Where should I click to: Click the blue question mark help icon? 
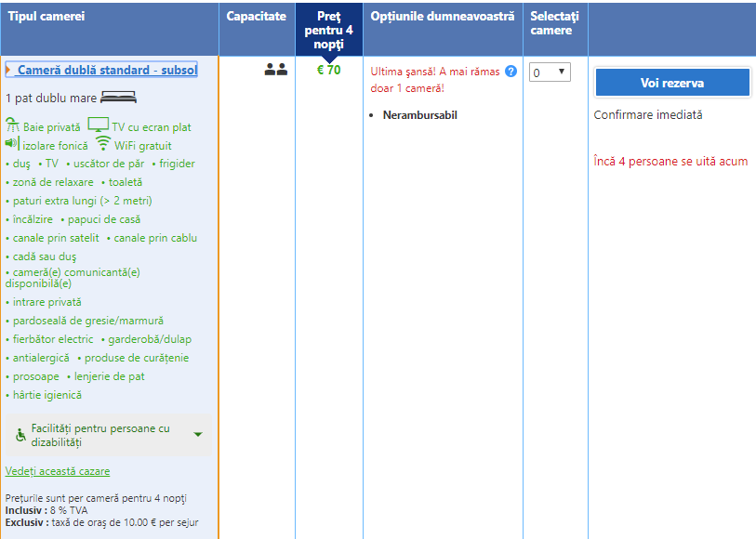coord(511,71)
